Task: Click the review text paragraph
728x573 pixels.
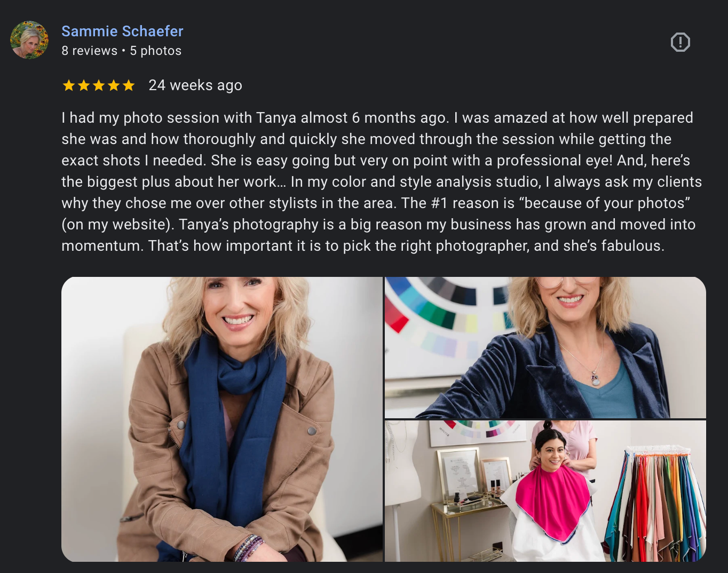Action: (382, 181)
